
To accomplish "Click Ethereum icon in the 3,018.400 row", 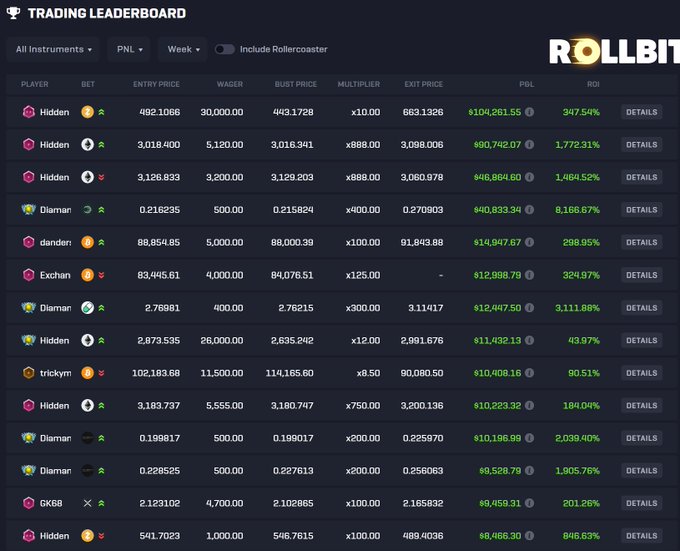I will pyautogui.click(x=88, y=144).
